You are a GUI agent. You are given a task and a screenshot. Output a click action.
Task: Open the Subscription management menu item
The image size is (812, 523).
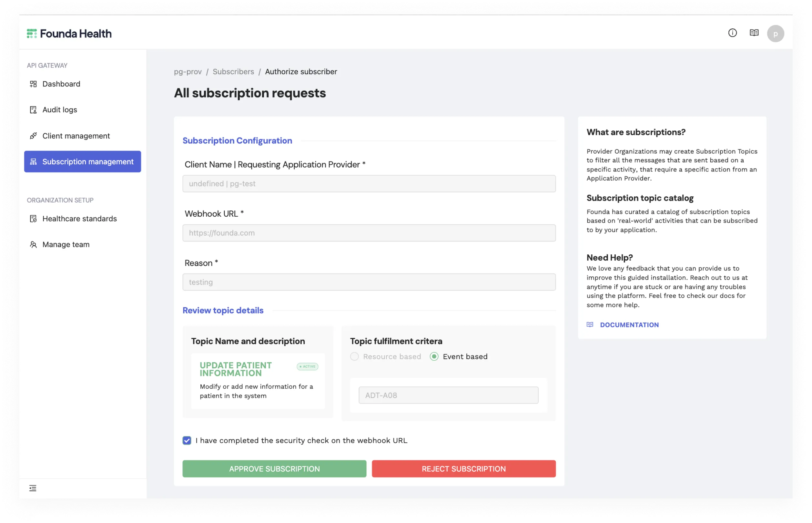point(83,162)
